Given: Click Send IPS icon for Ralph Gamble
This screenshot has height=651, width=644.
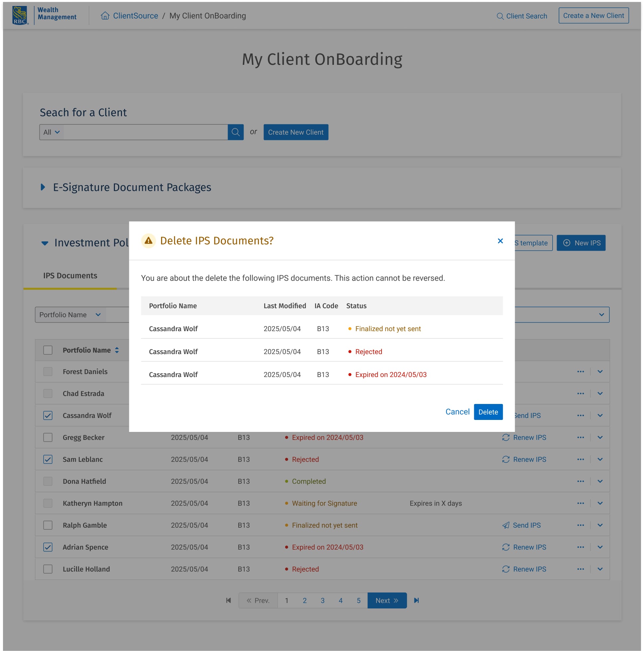Looking at the screenshot, I should coord(505,525).
